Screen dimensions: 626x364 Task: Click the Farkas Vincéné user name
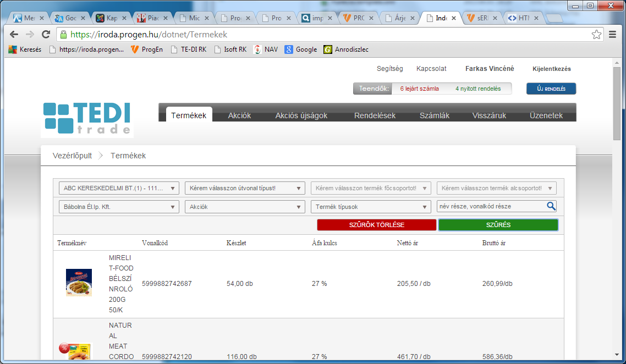[490, 69]
